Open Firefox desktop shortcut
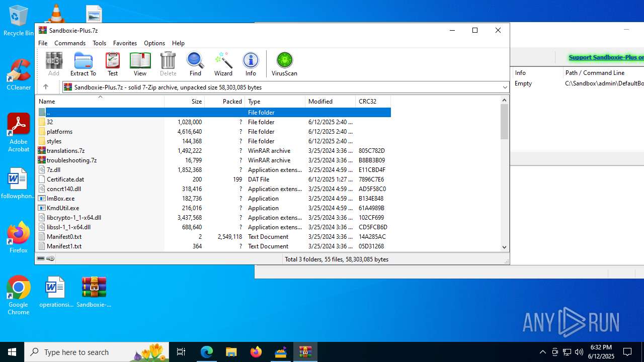 [x=19, y=237]
